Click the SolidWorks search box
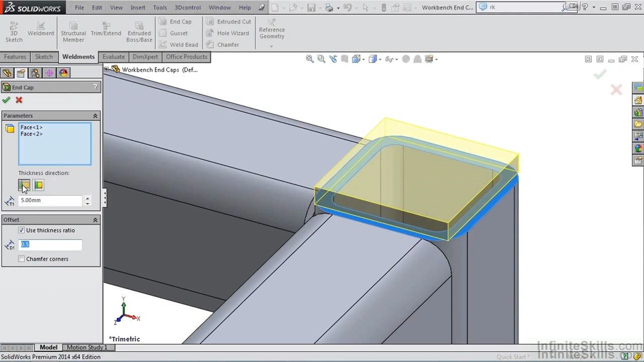This screenshot has width=644, height=362. point(522,7)
